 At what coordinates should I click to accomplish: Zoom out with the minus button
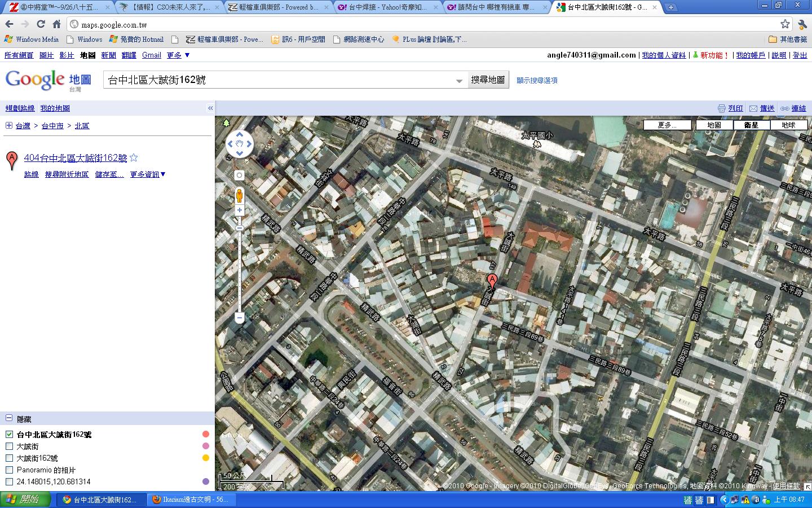(239, 318)
